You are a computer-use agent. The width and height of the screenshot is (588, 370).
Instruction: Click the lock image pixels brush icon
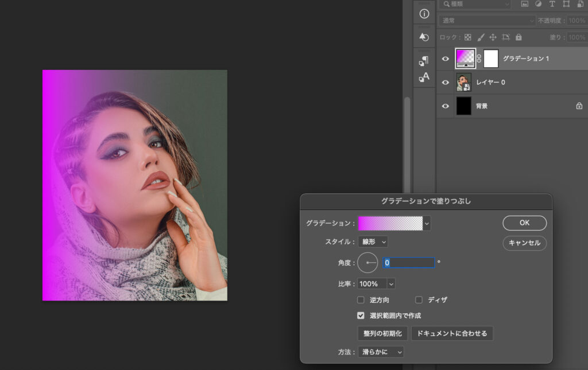pos(480,37)
